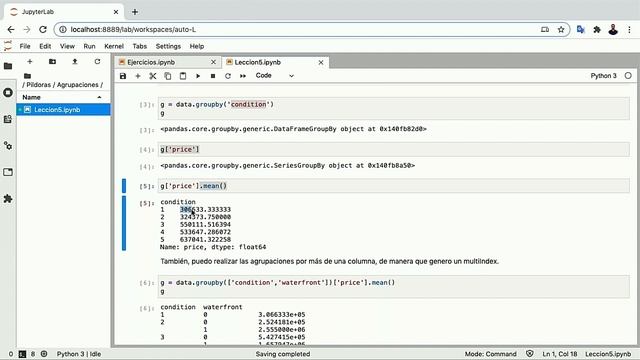This screenshot has height=360, width=640.
Task: Navigate to the Agrupaciones breadcrumb folder
Action: click(78, 85)
